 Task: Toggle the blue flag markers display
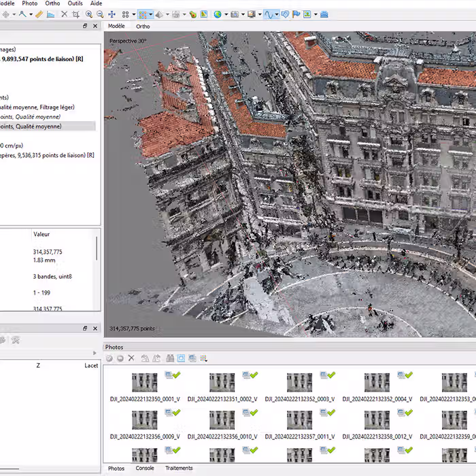296,14
